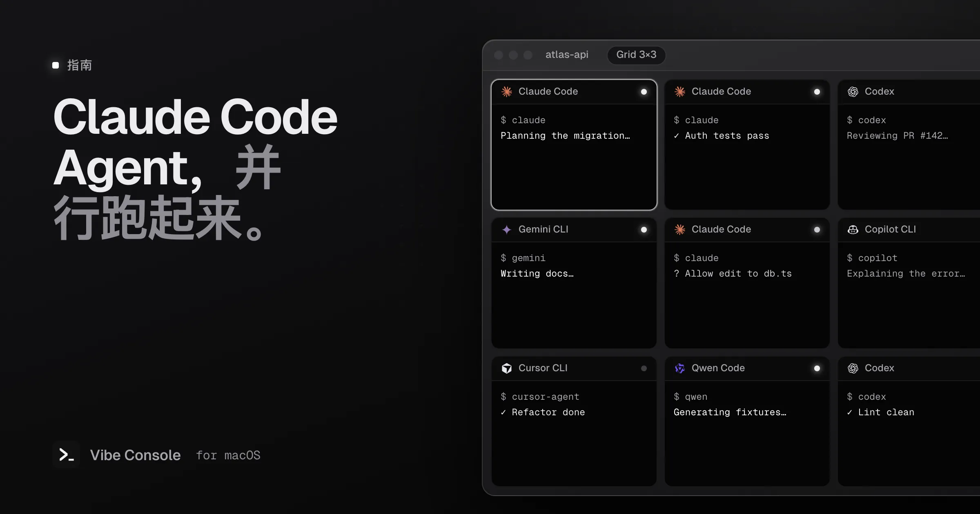980x514 pixels.
Task: Select the atlas-api project title
Action: click(x=567, y=55)
